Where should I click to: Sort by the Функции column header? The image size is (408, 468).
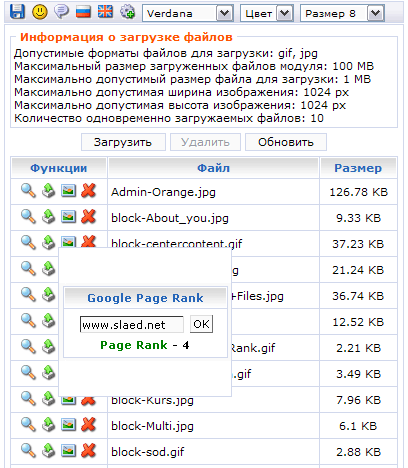(59, 168)
